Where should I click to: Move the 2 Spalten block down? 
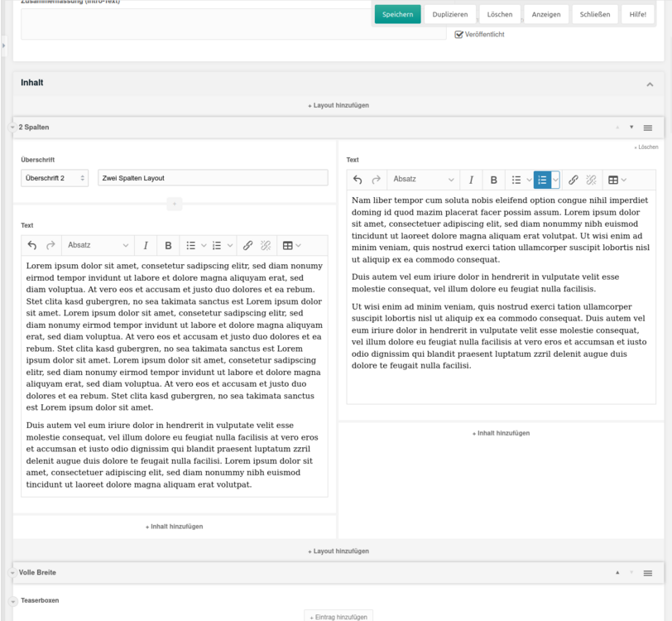[x=631, y=128]
